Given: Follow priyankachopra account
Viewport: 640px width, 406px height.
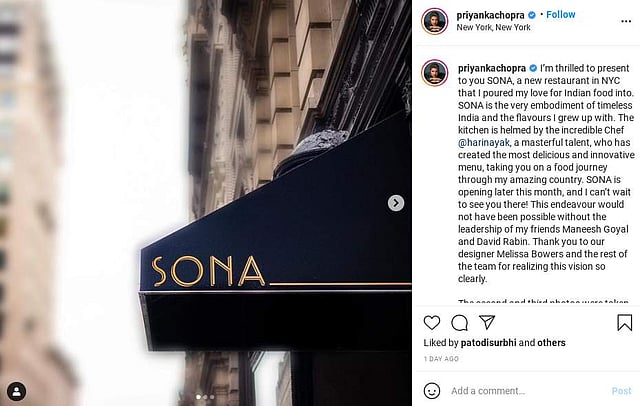Looking at the screenshot, I should tap(560, 15).
